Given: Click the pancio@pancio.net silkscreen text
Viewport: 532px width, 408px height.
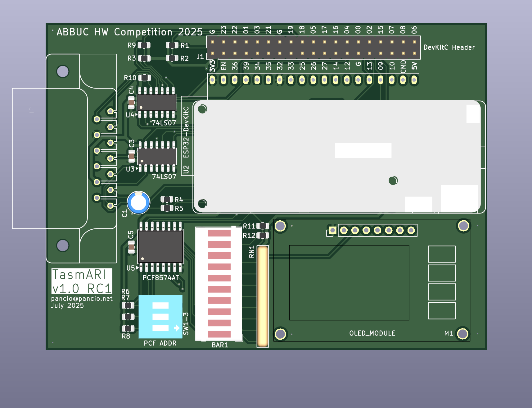Looking at the screenshot, I should coord(82,299).
